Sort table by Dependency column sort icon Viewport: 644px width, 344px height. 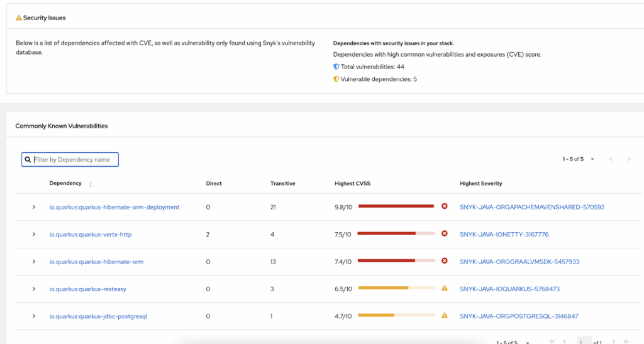[x=91, y=184]
